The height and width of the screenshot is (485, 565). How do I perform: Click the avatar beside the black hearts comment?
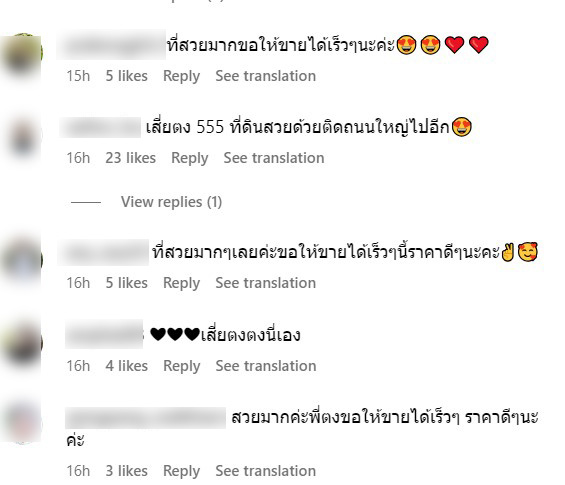[22, 343]
